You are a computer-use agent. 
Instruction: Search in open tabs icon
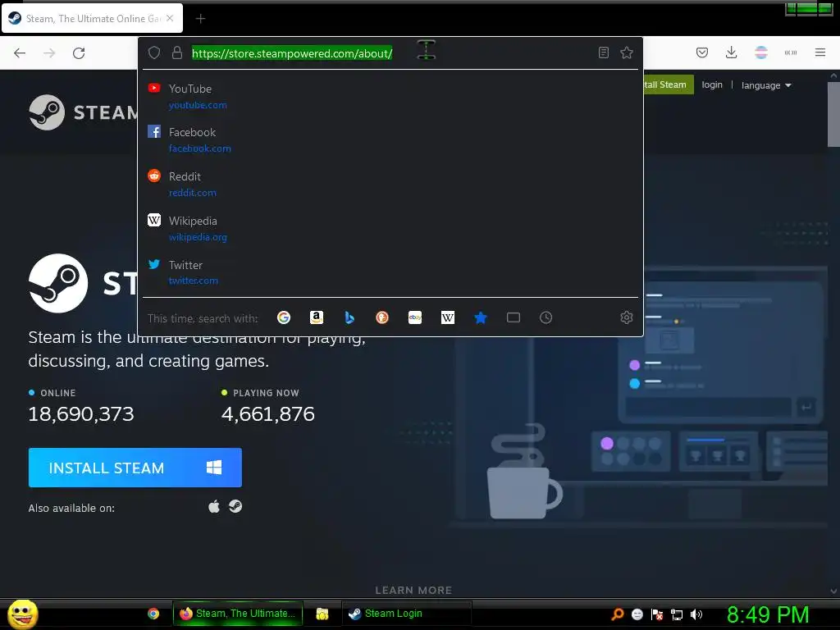[x=514, y=317]
